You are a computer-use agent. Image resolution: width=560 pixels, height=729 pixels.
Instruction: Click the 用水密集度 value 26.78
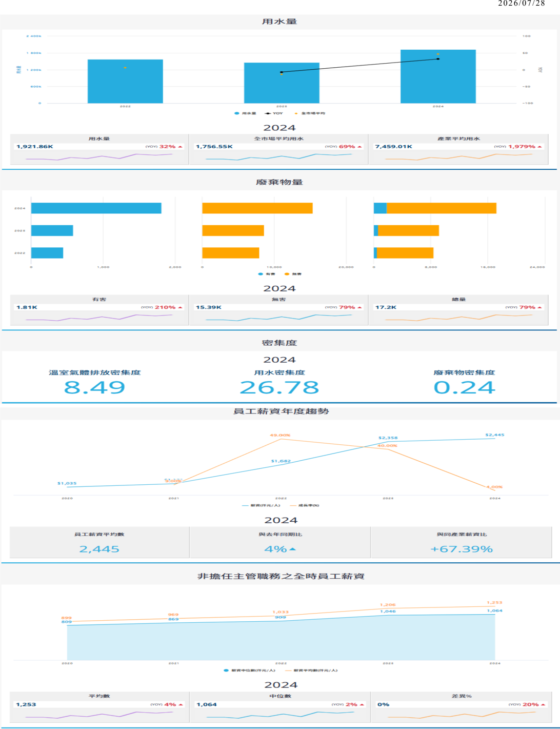[279, 387]
